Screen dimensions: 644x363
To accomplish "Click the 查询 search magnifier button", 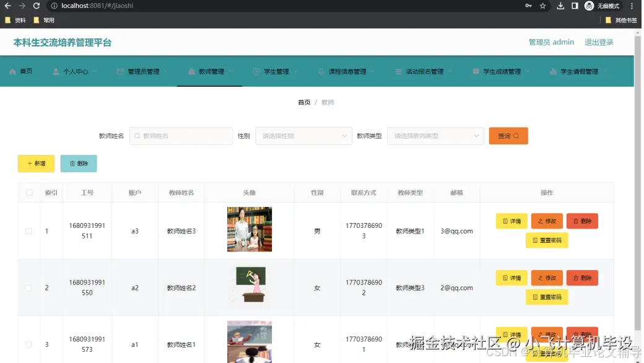I will [508, 136].
